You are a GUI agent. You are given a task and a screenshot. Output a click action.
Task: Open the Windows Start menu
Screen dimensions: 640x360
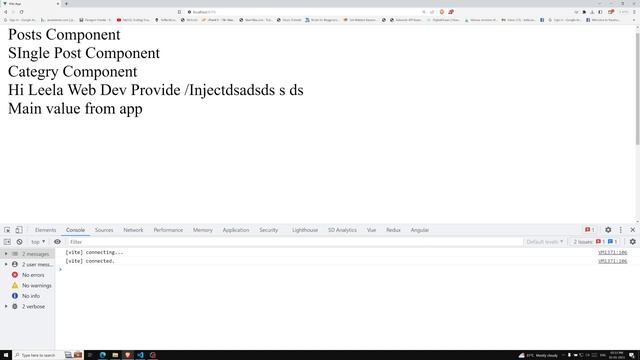(x=6, y=355)
